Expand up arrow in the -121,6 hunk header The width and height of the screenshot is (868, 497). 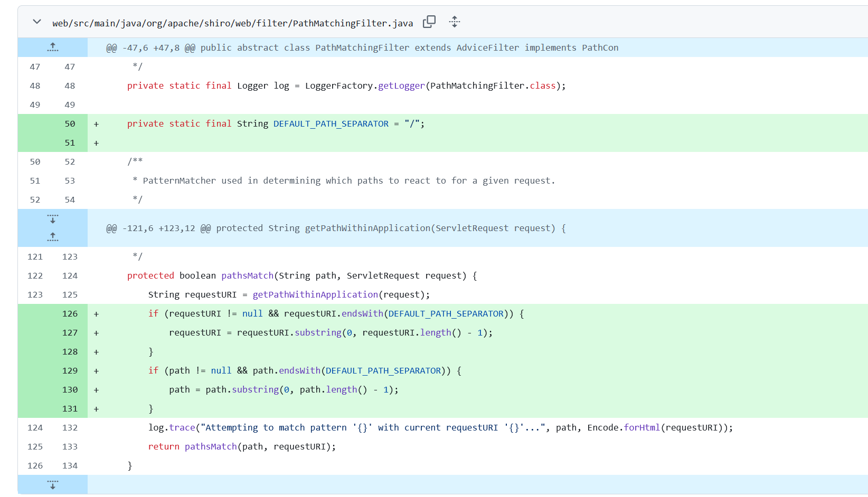[x=53, y=237]
